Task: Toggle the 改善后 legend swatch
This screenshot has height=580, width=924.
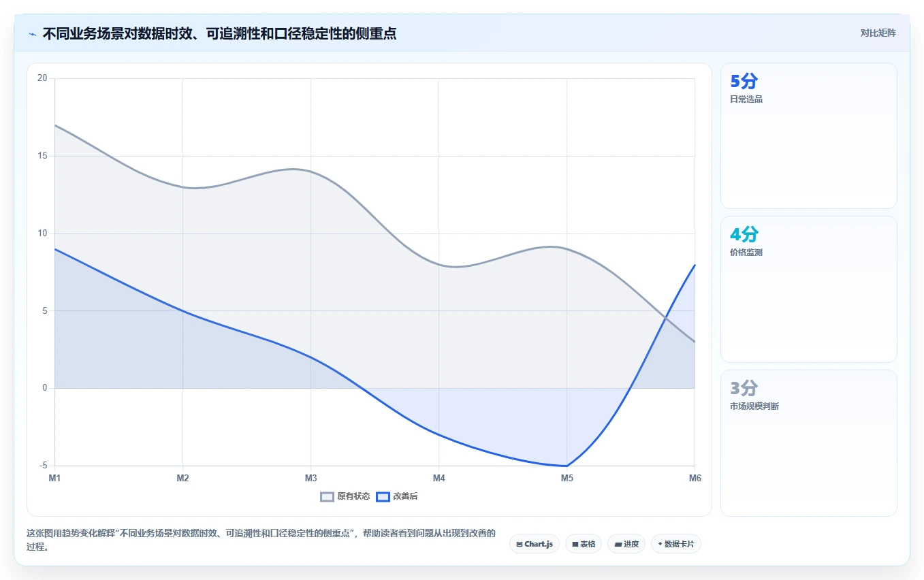Action: 383,496
